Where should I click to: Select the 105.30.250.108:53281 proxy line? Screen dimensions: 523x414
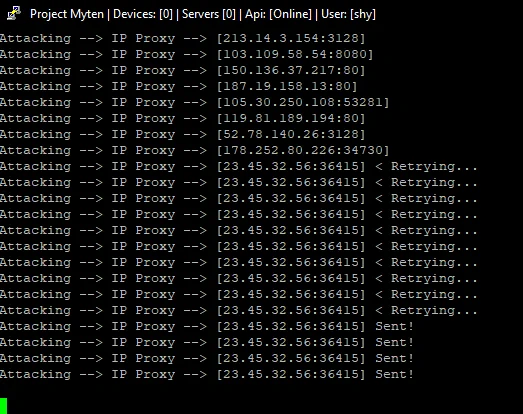[194, 102]
